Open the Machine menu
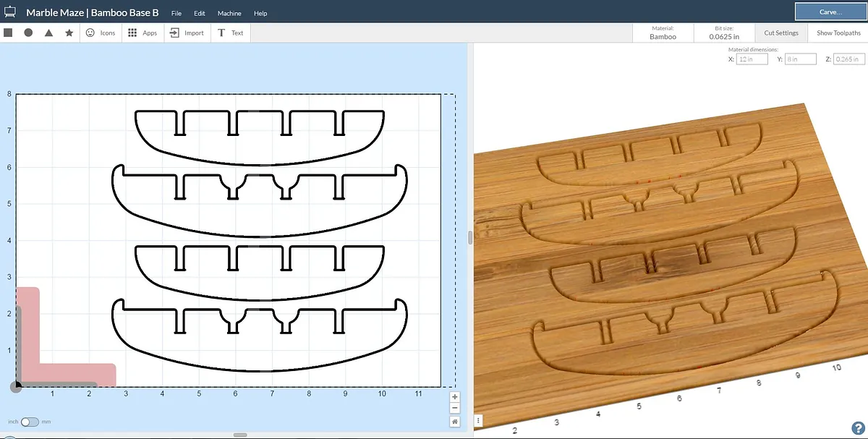Image resolution: width=868 pixels, height=439 pixels. pyautogui.click(x=229, y=13)
